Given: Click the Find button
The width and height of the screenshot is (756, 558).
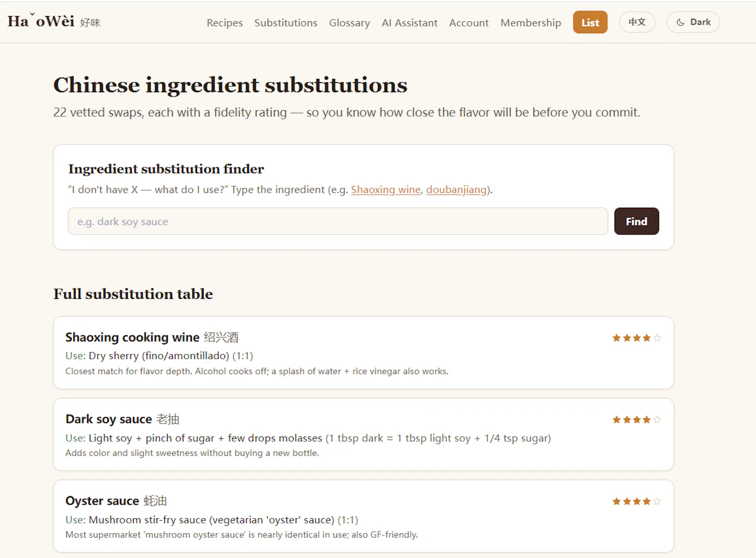Looking at the screenshot, I should point(636,221).
